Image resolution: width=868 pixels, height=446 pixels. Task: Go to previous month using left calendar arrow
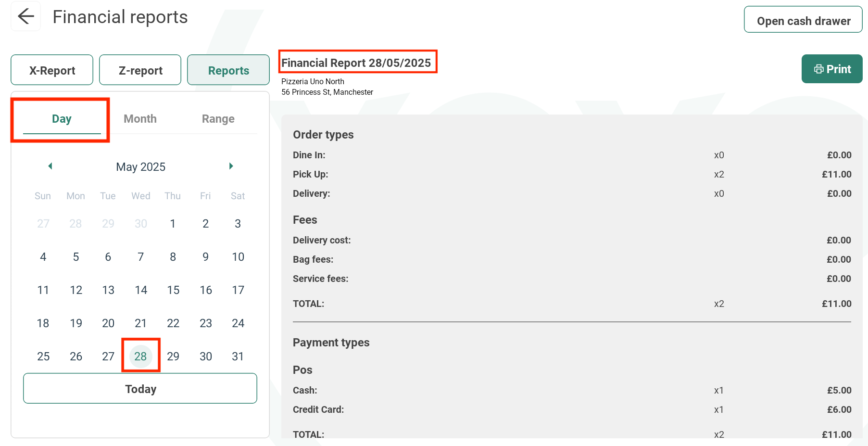[x=50, y=166]
